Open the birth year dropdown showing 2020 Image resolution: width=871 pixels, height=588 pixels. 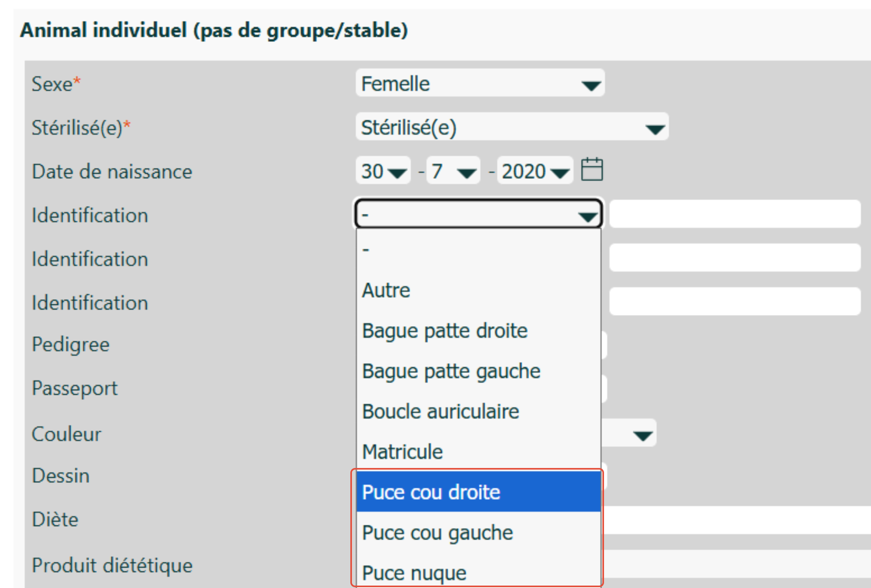coord(534,171)
